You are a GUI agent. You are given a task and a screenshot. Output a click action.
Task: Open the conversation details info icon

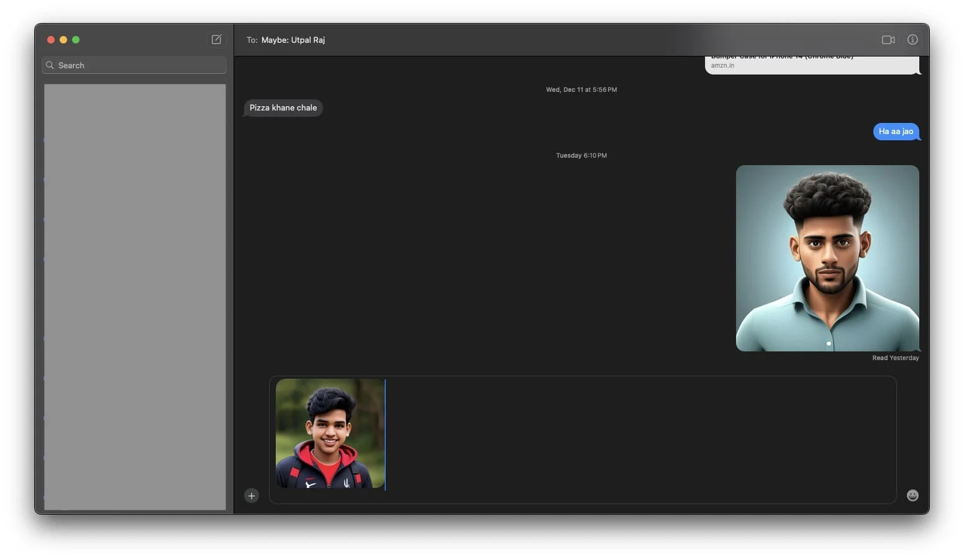pos(912,40)
